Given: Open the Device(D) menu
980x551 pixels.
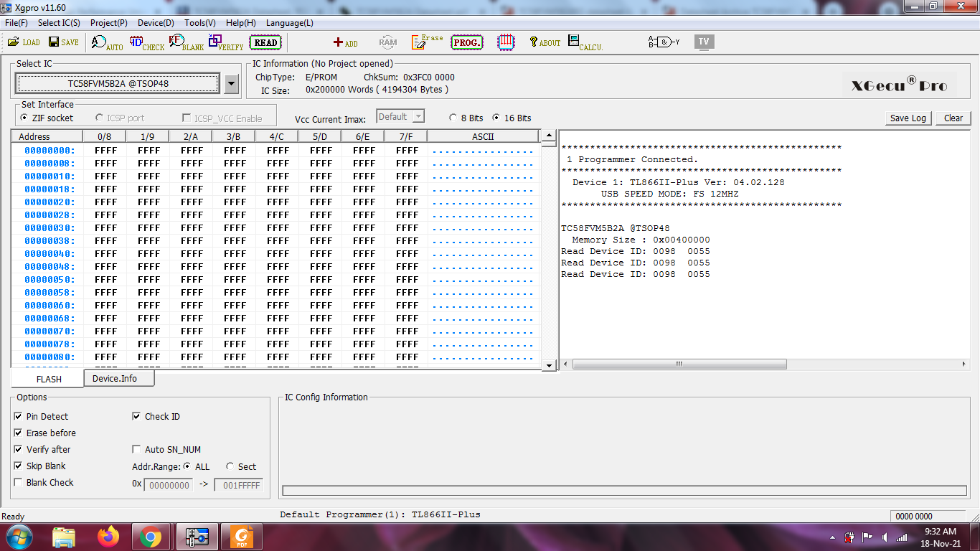Looking at the screenshot, I should 156,23.
